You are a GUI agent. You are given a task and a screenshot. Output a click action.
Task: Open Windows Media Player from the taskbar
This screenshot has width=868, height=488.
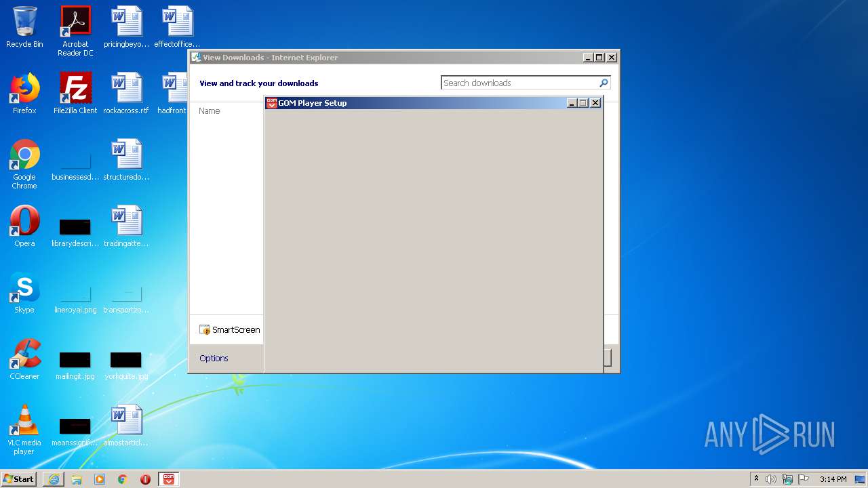coord(100,479)
